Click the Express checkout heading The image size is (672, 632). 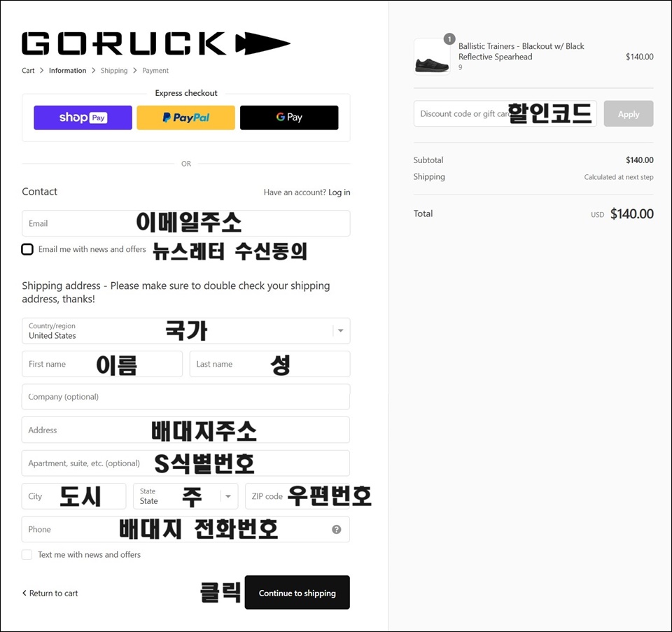(186, 93)
